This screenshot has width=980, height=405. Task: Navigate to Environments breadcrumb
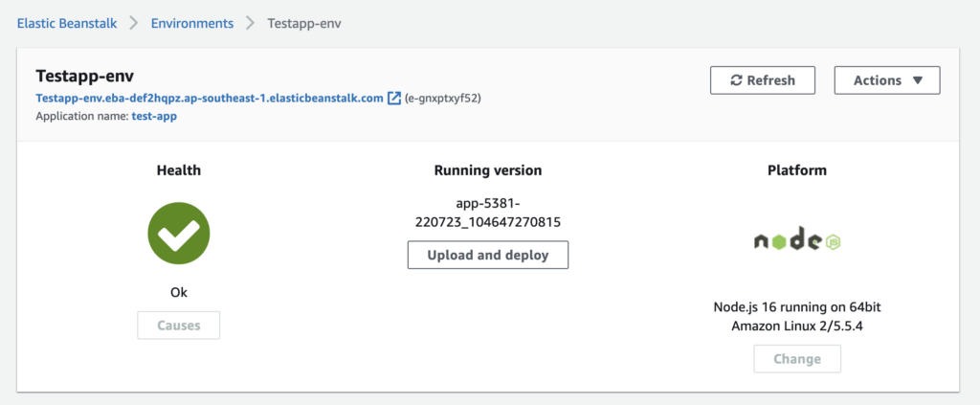(192, 24)
